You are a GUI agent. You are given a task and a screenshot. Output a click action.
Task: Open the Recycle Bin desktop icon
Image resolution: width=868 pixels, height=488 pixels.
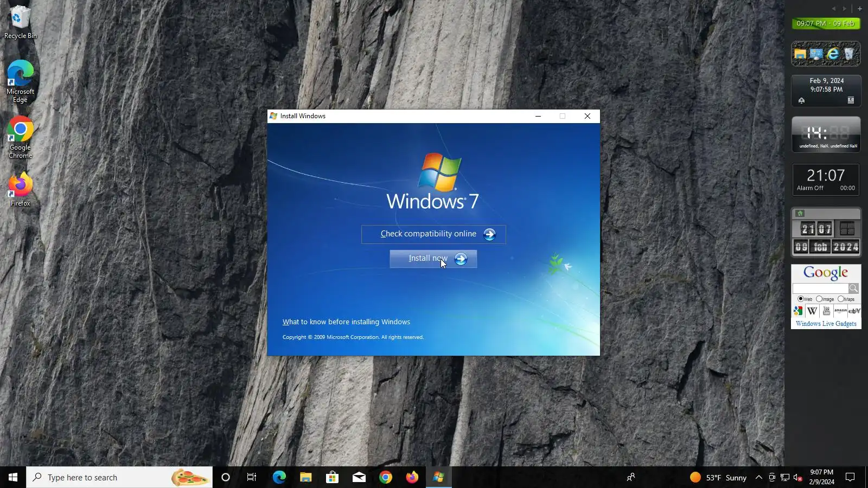[21, 23]
